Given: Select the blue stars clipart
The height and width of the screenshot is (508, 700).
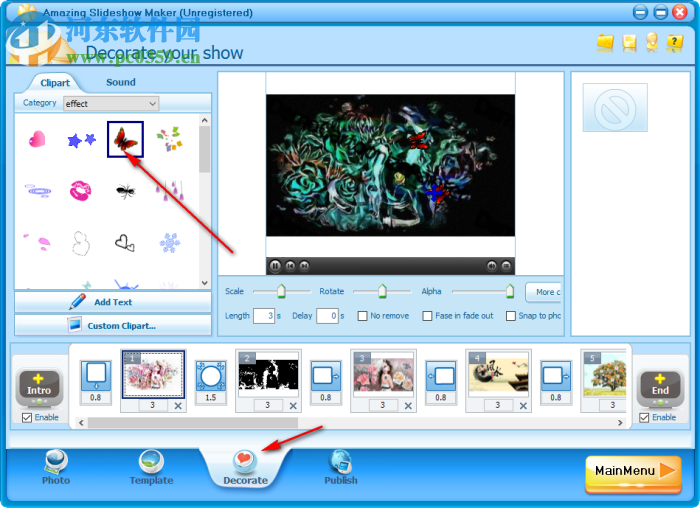Looking at the screenshot, I should point(81,140).
